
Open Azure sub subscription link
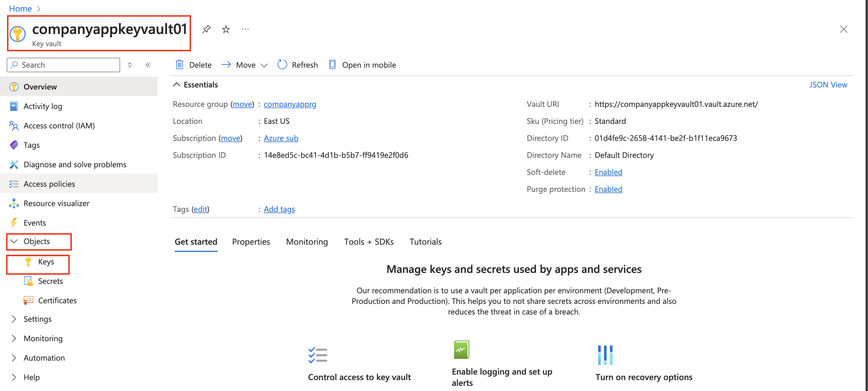click(x=281, y=138)
